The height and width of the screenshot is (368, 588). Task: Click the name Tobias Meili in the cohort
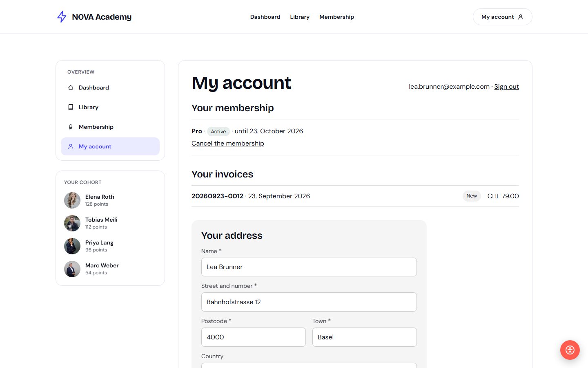click(x=101, y=220)
